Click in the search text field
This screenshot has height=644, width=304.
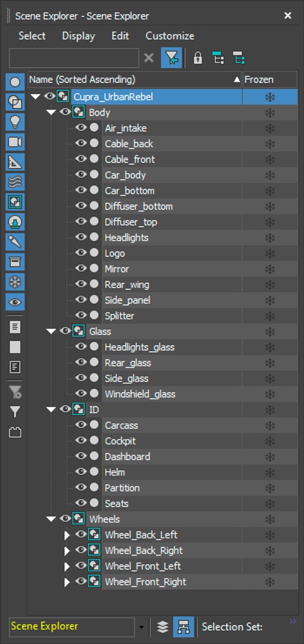tap(74, 58)
